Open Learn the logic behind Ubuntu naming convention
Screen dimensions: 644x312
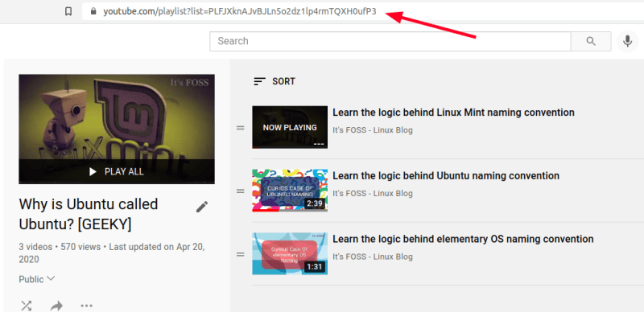[x=446, y=176]
